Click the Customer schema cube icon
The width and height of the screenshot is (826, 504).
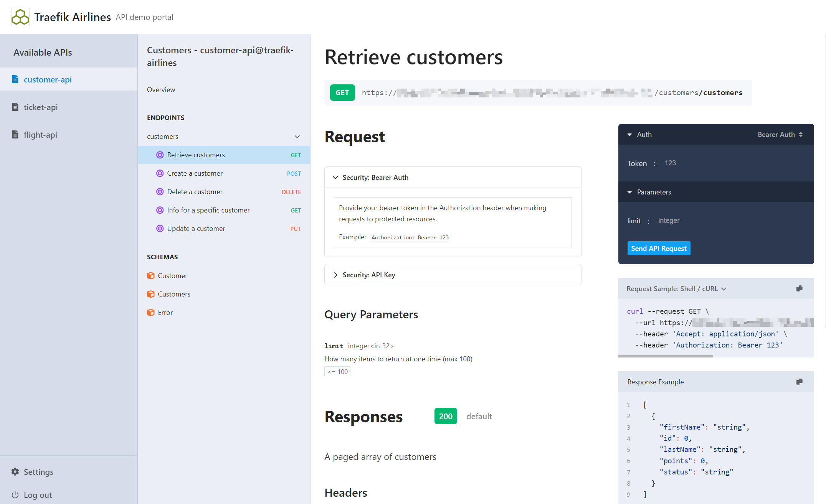(151, 275)
